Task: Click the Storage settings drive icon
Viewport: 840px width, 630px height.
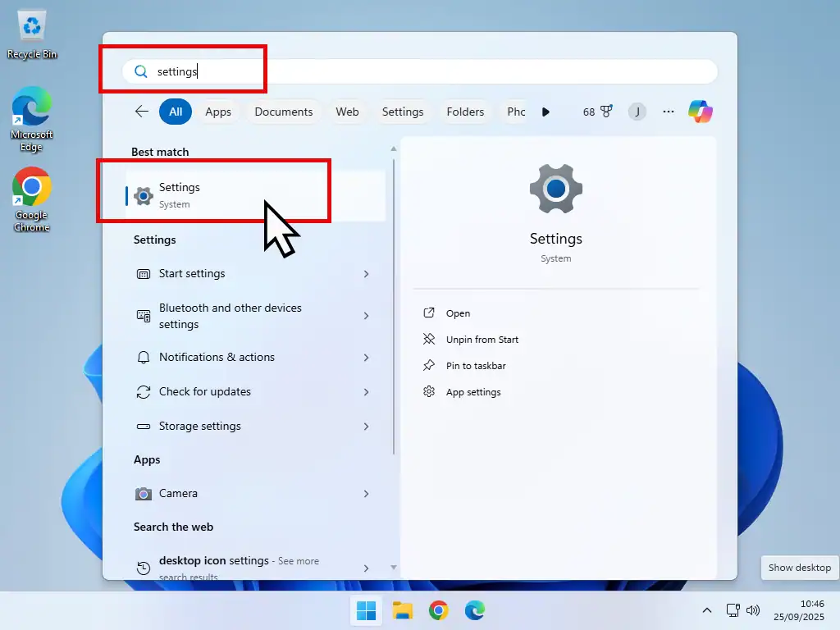Action: point(144,427)
